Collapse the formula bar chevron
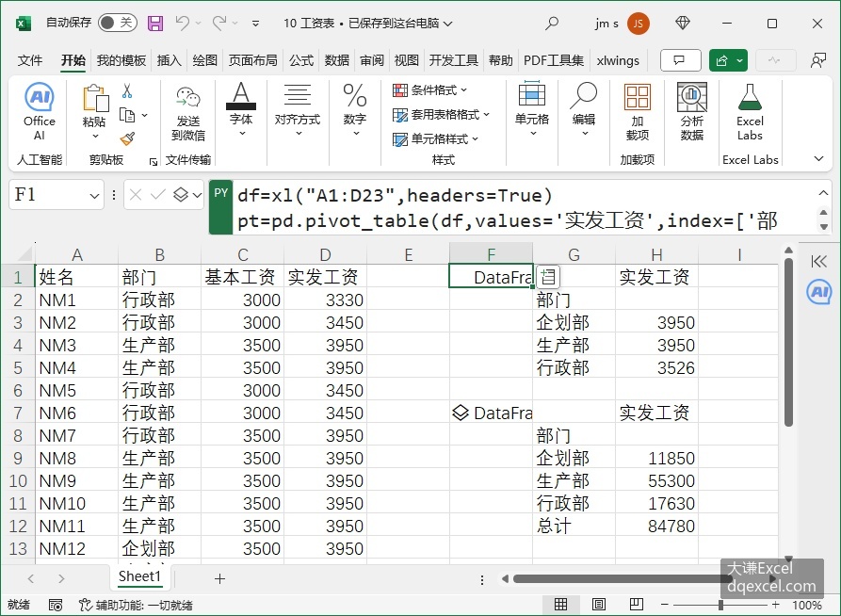The width and height of the screenshot is (841, 616). [x=823, y=193]
